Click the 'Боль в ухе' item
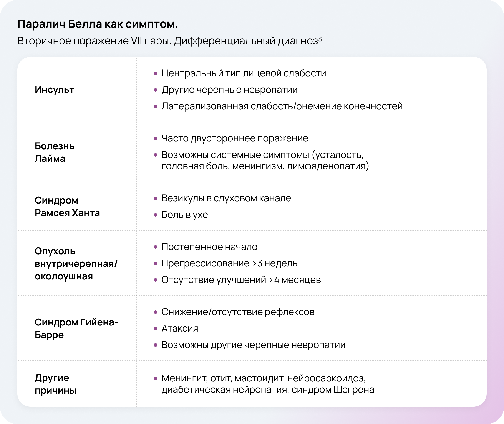 point(184,215)
